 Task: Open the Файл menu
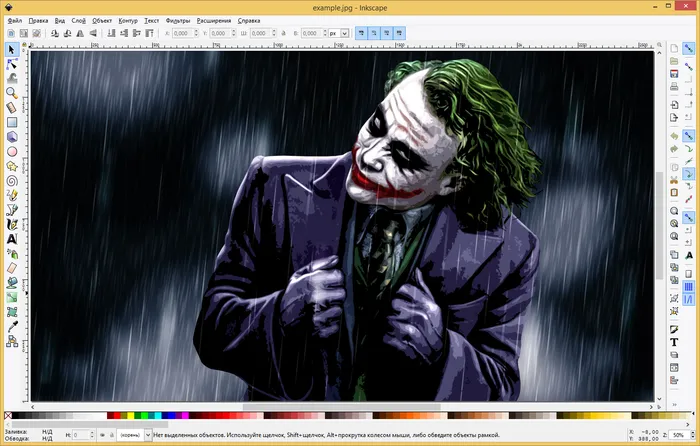(x=15, y=21)
